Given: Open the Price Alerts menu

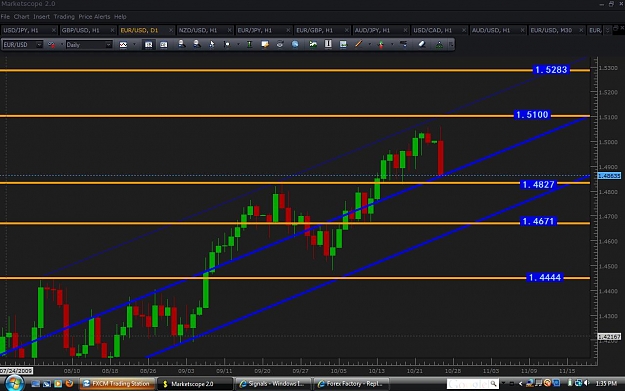Looking at the screenshot, I should click(x=94, y=17).
